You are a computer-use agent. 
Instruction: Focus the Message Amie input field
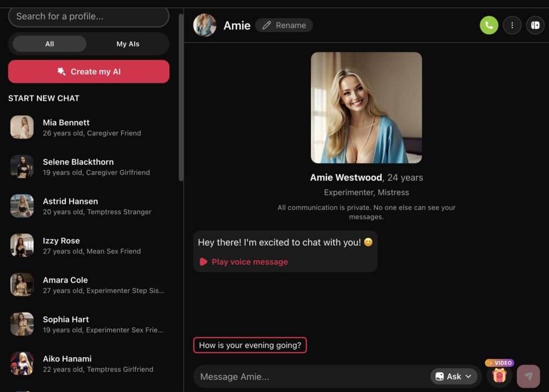pyautogui.click(x=311, y=376)
